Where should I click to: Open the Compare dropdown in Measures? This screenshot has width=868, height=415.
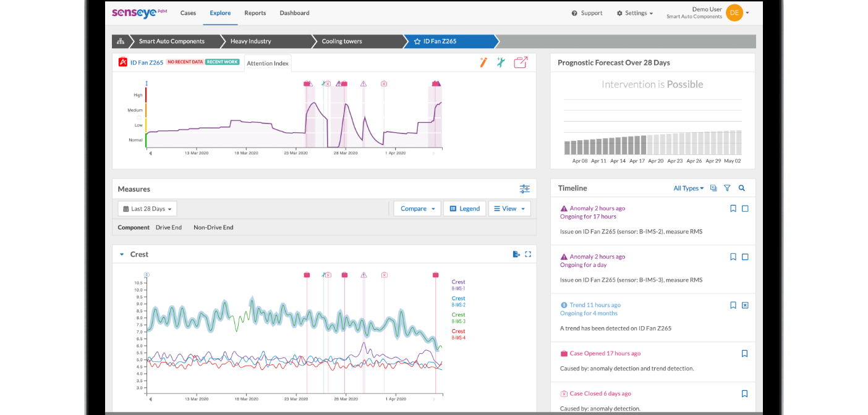[x=417, y=208]
